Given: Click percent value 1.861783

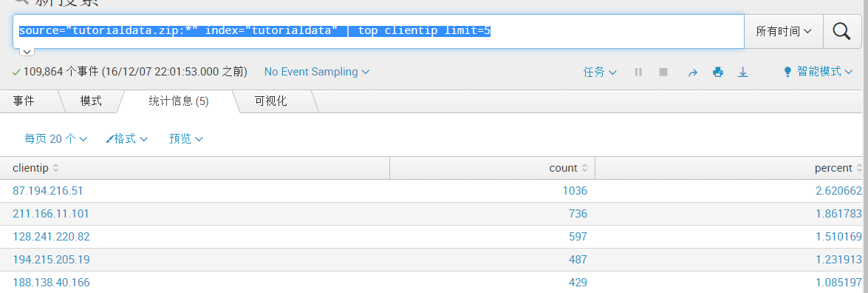Looking at the screenshot, I should coord(838,214).
